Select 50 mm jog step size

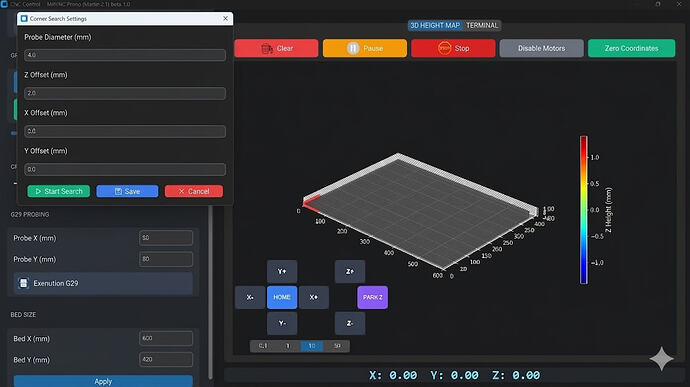tap(337, 346)
